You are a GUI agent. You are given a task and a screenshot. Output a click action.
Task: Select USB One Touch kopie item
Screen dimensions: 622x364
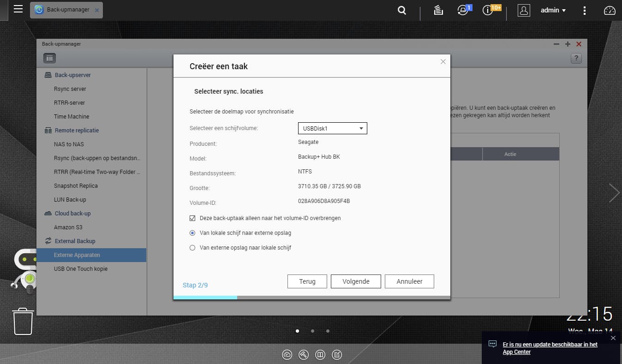click(81, 269)
